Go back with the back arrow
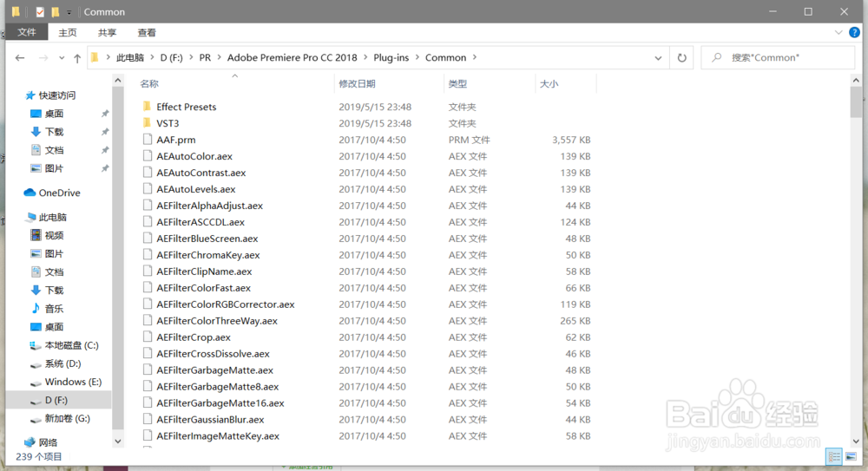 (20, 57)
